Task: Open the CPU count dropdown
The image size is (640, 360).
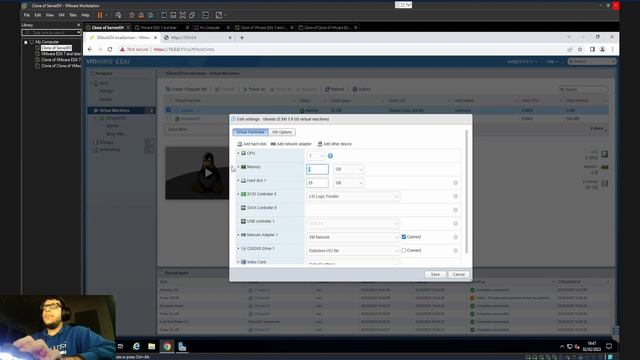Action: pyautogui.click(x=316, y=156)
